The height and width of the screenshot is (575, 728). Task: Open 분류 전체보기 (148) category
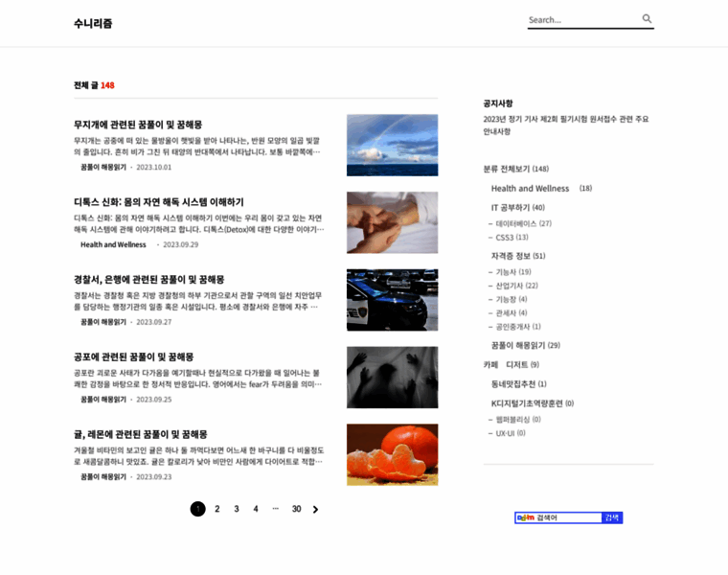tap(515, 169)
